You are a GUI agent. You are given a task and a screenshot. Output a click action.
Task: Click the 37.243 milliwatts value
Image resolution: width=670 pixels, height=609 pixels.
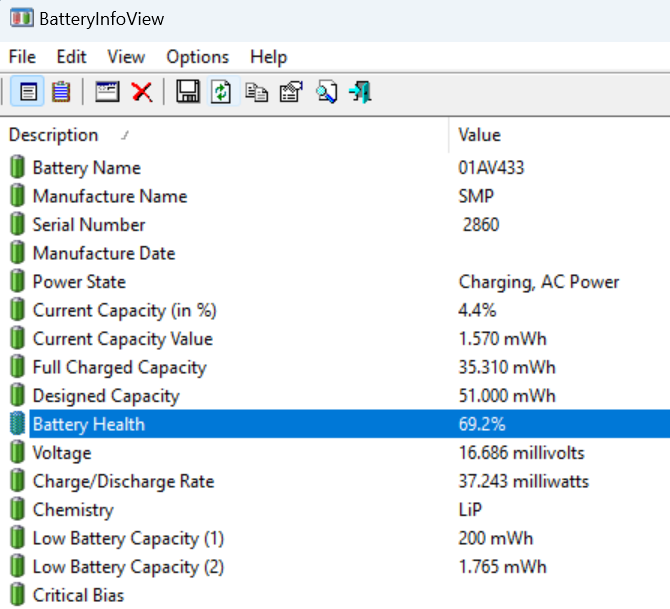coord(524,482)
